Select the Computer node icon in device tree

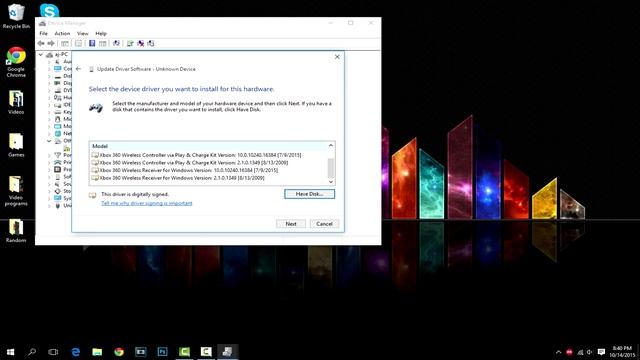pos(58,69)
